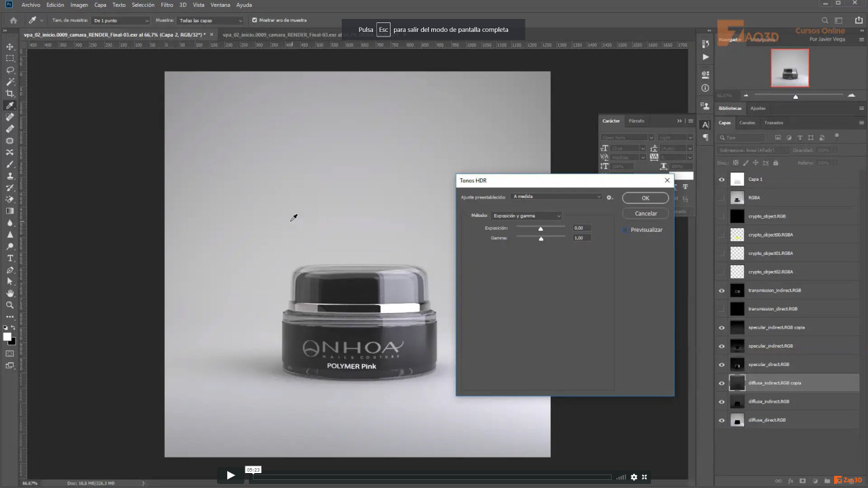Open the Tam. de muestra dropdown
The image size is (868, 488).
coord(121,20)
